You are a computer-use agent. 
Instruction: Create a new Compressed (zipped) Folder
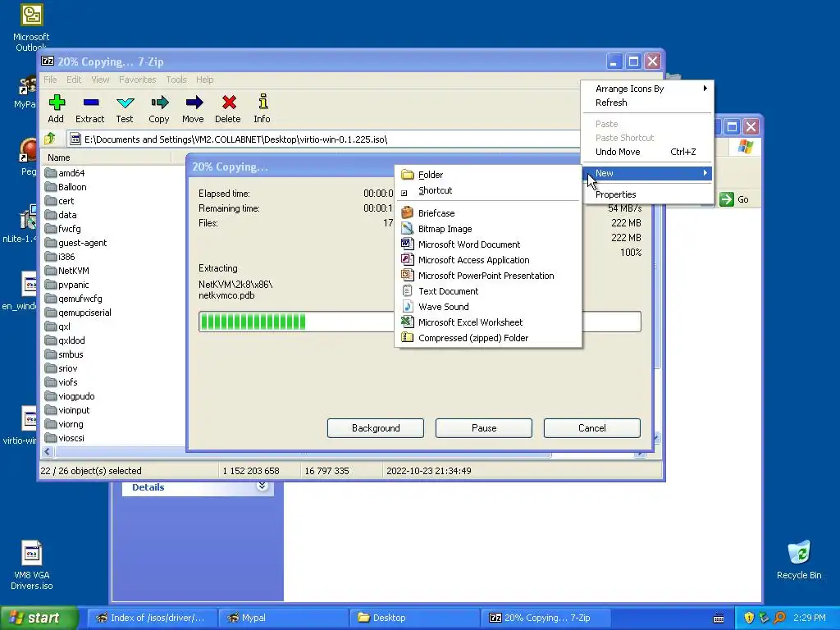pos(488,338)
